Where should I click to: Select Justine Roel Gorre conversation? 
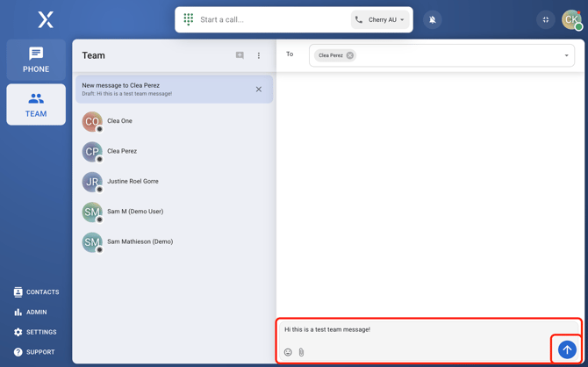133,182
